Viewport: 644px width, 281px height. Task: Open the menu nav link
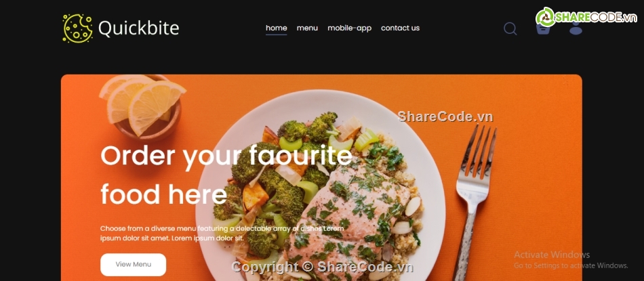point(307,28)
